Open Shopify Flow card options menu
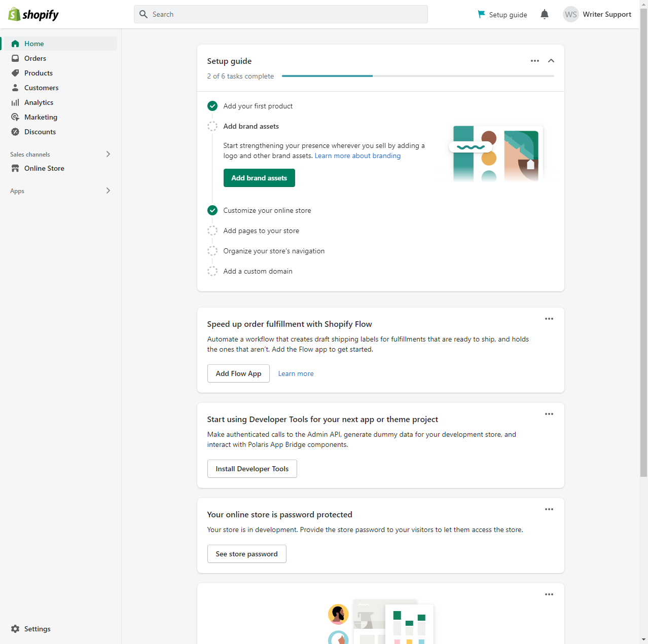Viewport: 648px width, 644px height. tap(549, 319)
